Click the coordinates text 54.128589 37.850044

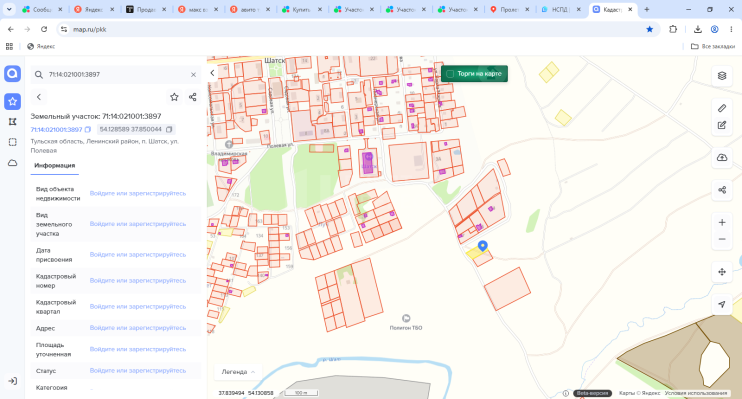[131, 129]
